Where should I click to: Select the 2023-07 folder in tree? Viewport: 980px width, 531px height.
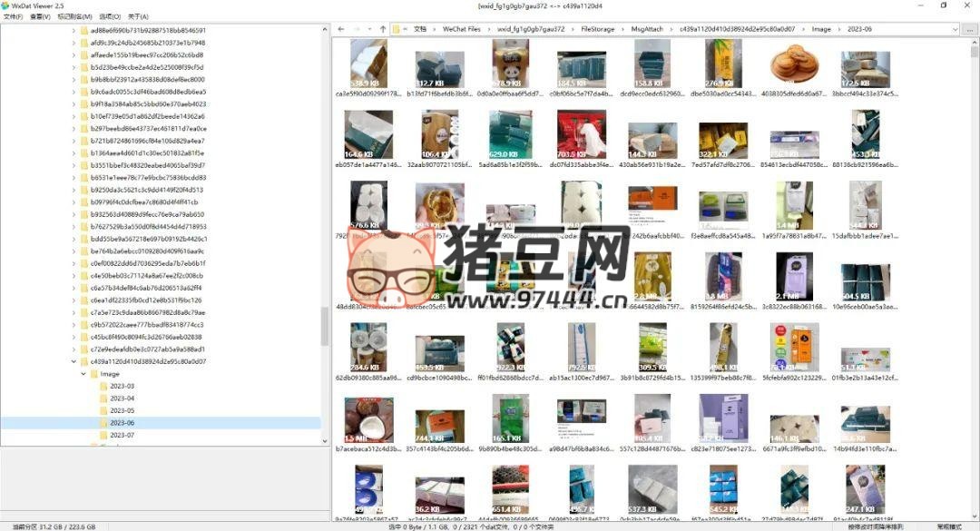tap(122, 435)
